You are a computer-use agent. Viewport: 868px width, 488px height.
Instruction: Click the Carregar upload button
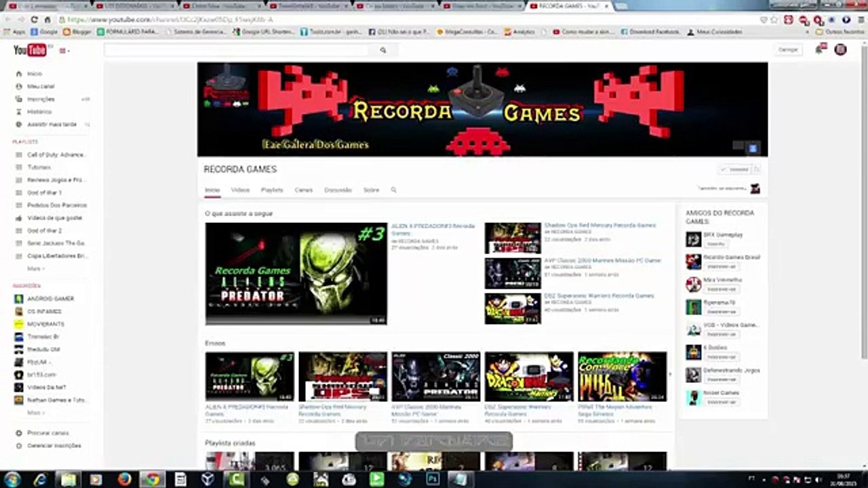[x=788, y=49]
